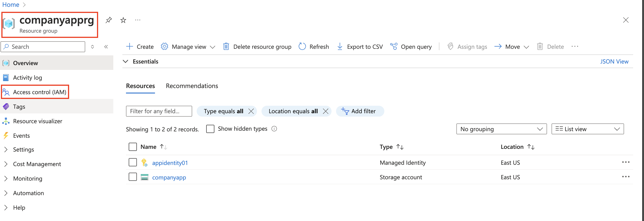Open Resource visualizer

[56, 121]
